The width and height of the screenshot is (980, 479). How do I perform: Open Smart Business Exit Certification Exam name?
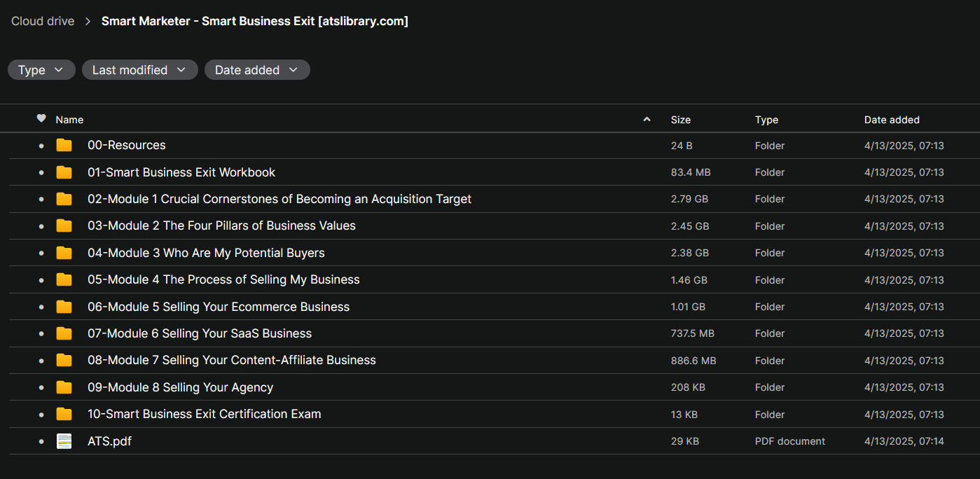pos(205,414)
